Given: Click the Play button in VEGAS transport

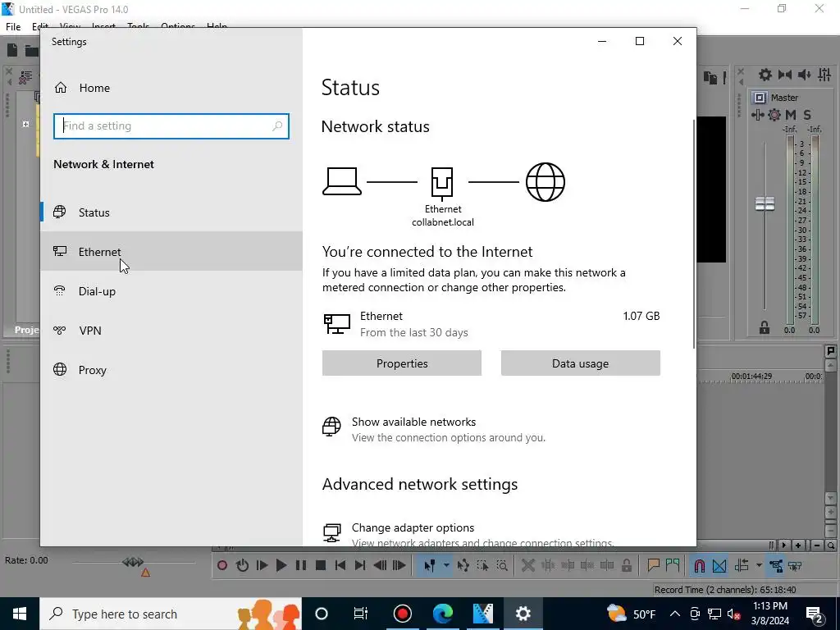Looking at the screenshot, I should (x=281, y=565).
